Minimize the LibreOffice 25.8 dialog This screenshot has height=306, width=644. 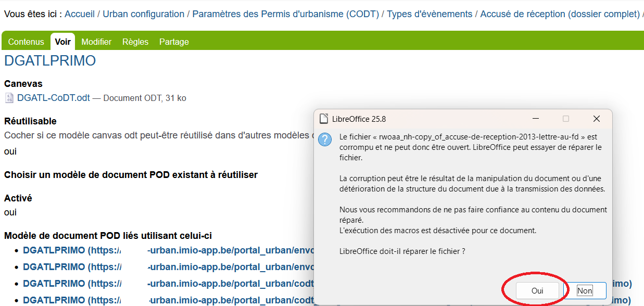click(x=536, y=119)
